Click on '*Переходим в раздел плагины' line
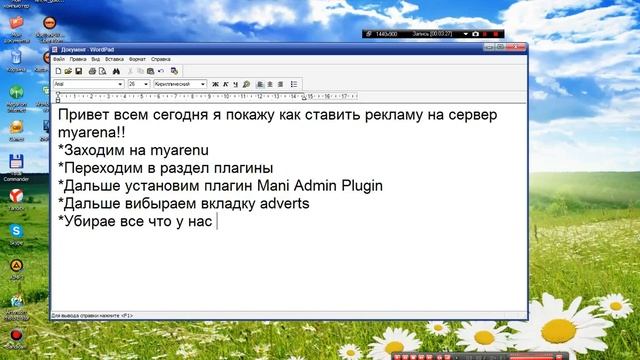640x360 pixels. coord(166,168)
